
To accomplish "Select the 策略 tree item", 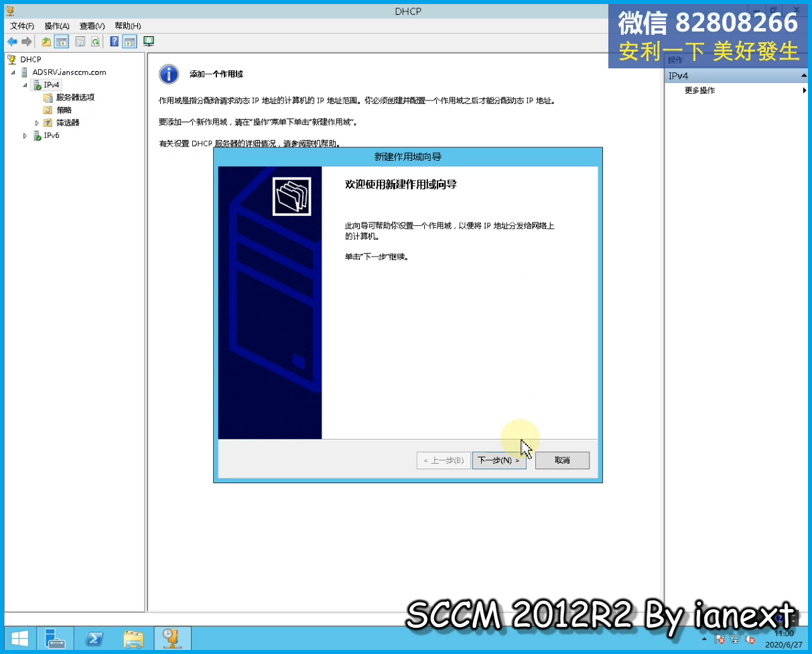I will coord(64,110).
